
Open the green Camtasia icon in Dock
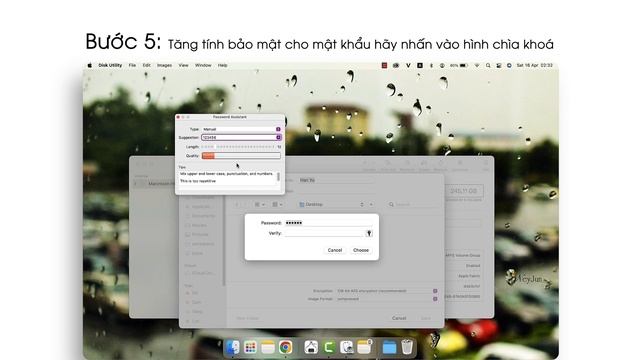point(329,347)
